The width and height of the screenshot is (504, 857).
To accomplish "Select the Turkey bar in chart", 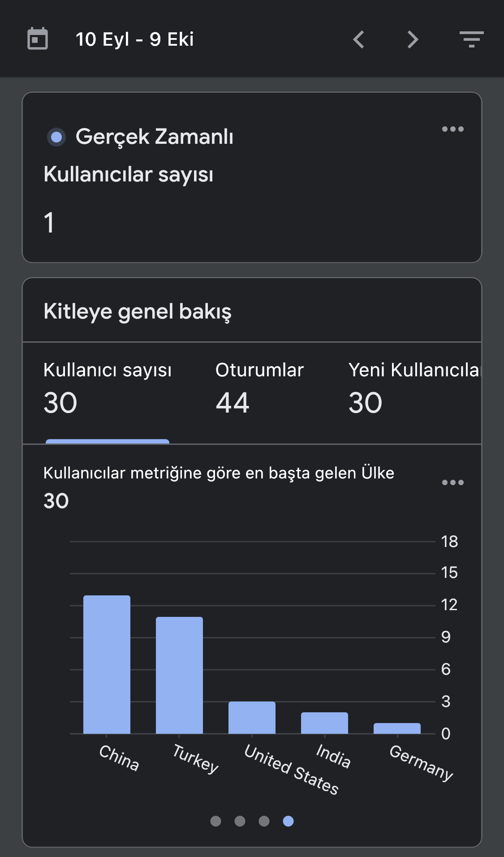I will click(x=179, y=675).
